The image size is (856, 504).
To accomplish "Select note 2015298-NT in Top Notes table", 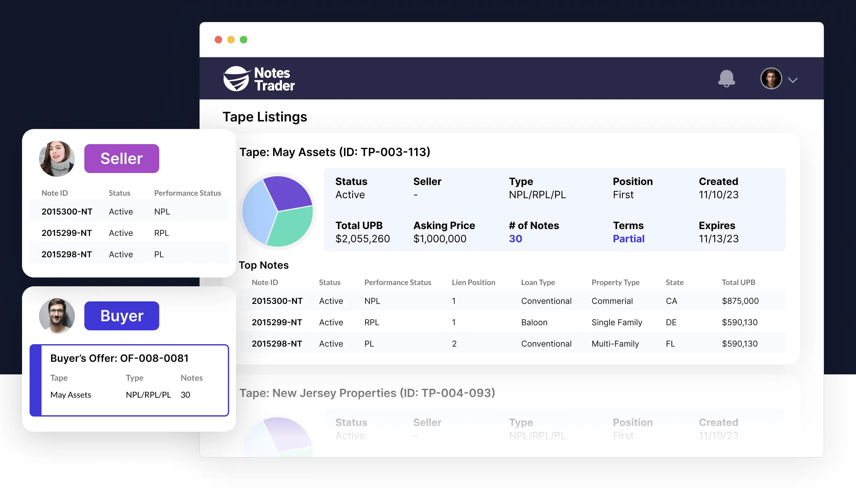I will pyautogui.click(x=277, y=344).
